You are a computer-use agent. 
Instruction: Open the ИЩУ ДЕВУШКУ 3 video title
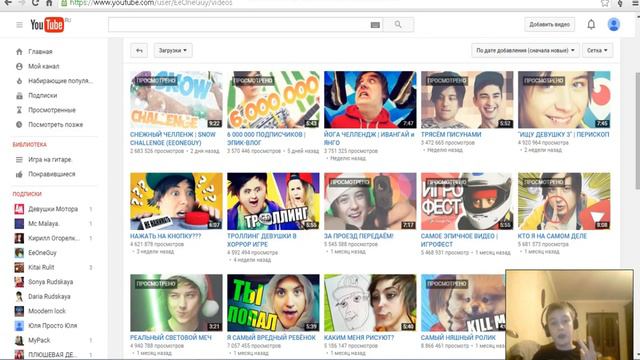[x=563, y=134]
